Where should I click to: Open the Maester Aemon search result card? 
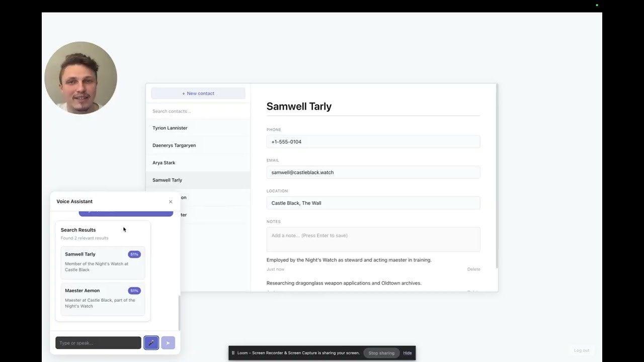(x=103, y=299)
